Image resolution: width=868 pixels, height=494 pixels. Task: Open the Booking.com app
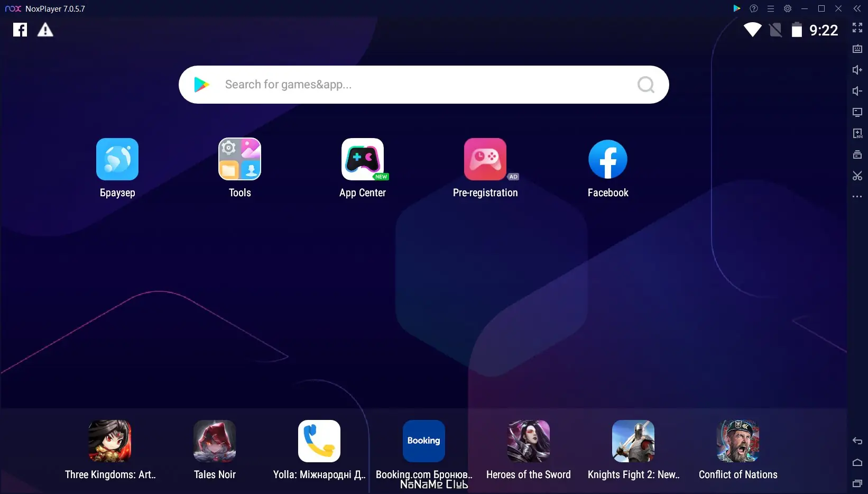click(424, 441)
